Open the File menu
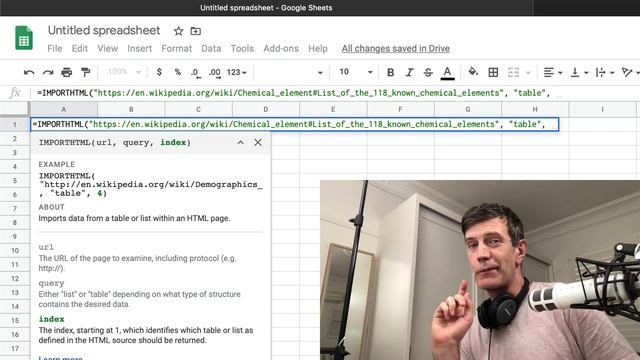This screenshot has width=640, height=360. point(55,49)
